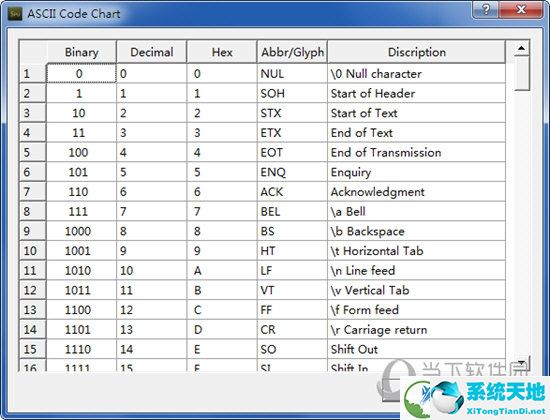Close the ASCII Code Chart window
This screenshot has height=420, width=550.
click(521, 9)
